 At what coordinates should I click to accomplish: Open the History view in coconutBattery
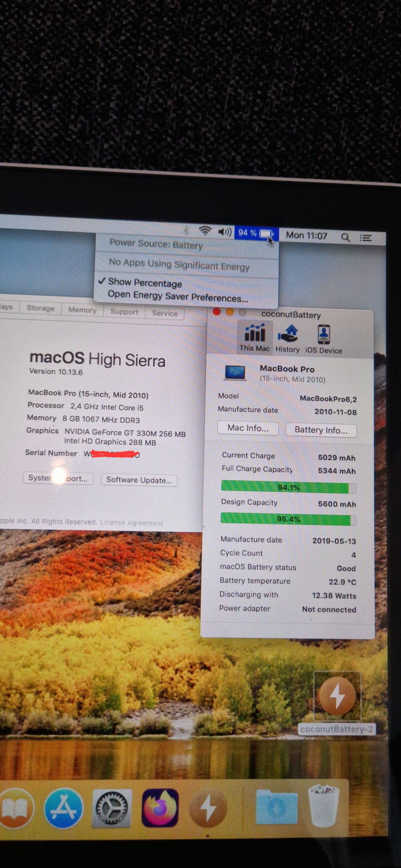coord(287,339)
